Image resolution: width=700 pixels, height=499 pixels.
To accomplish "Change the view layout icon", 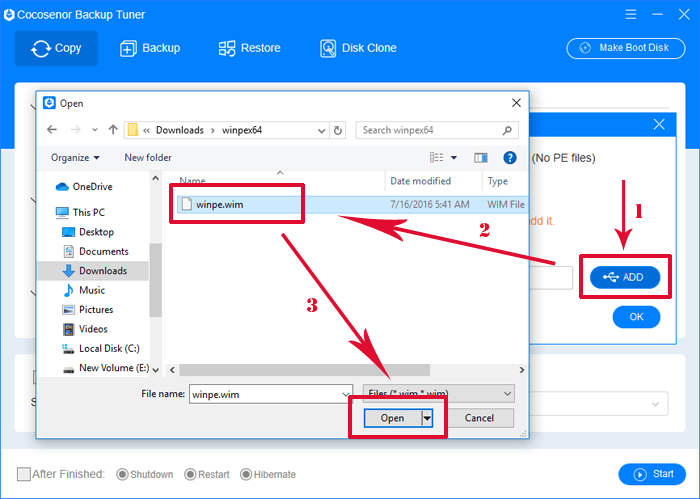I will 437,158.
